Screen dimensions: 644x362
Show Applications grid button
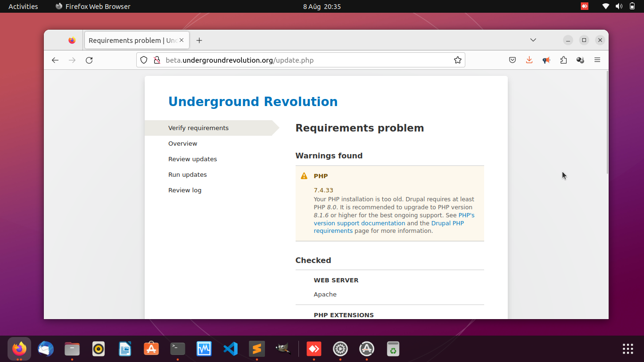(x=628, y=349)
